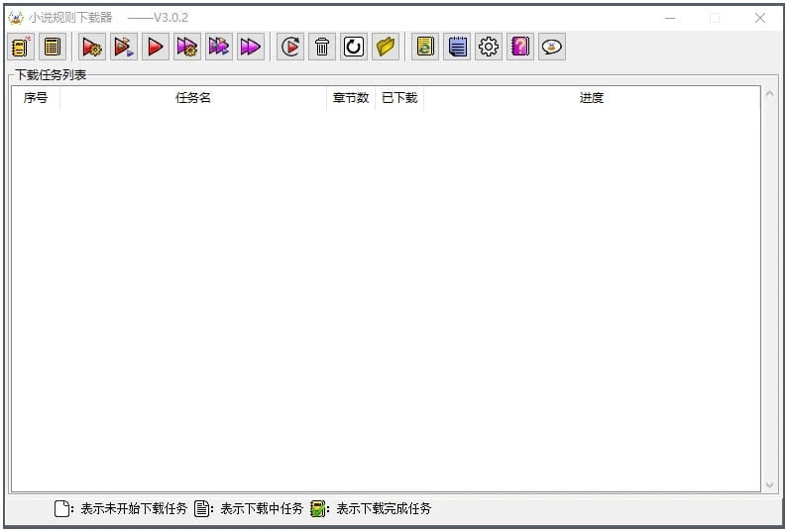
Task: Open the yellow folder icon
Action: coord(386,47)
